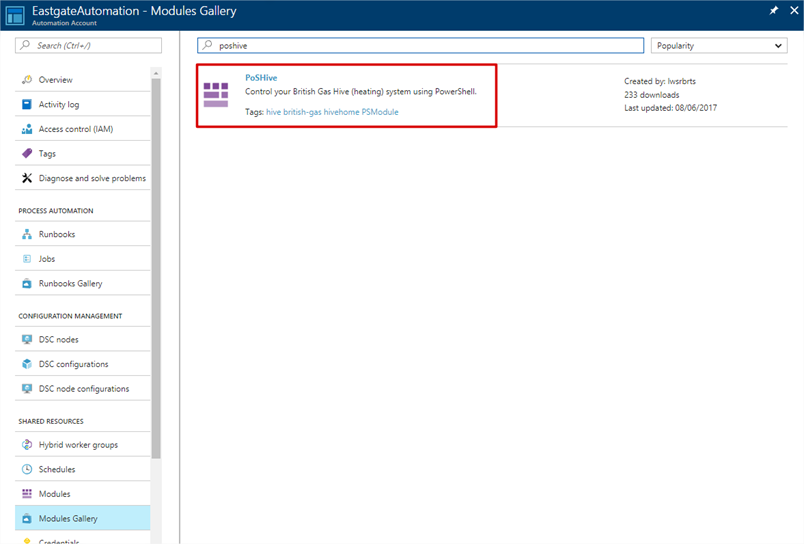804x544 pixels.
Task: Click the sidebar Search (Ctrl+/) field
Action: tap(88, 46)
